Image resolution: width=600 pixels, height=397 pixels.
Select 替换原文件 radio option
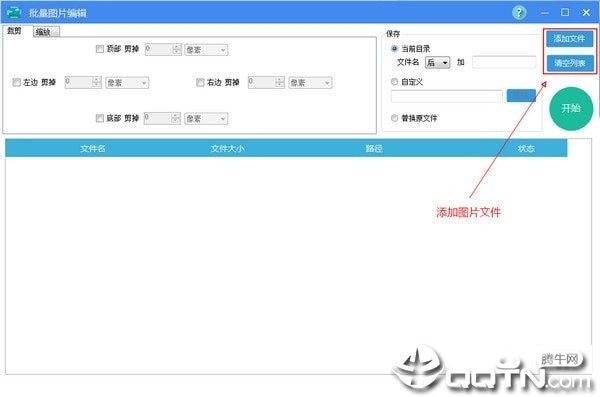click(x=394, y=118)
